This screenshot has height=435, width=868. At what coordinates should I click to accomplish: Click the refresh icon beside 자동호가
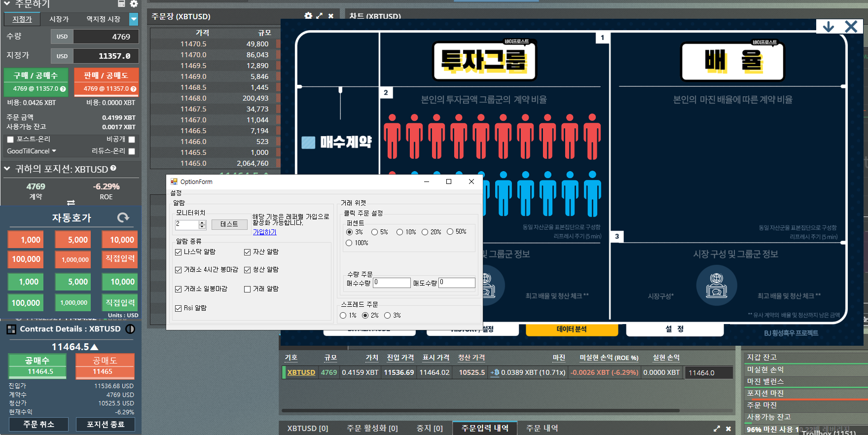point(123,217)
